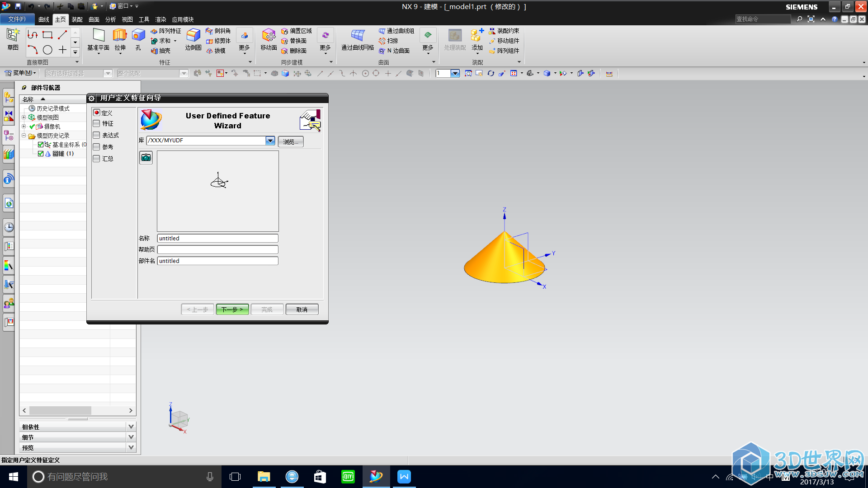Open the Windows Store taskbar icon
868x488 pixels.
[320, 477]
